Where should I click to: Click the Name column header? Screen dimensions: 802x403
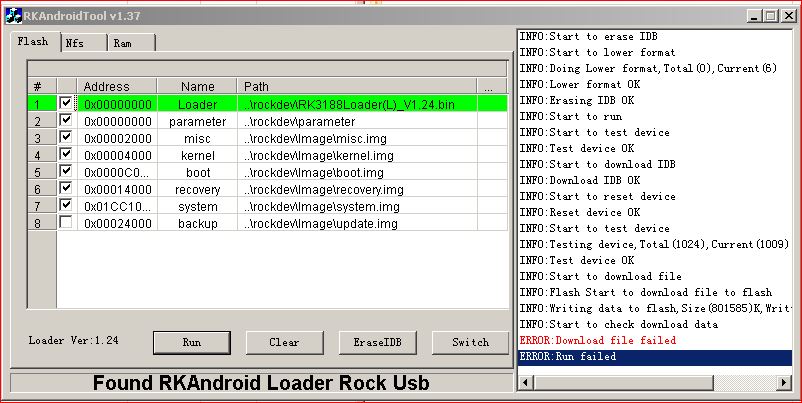tap(197, 86)
